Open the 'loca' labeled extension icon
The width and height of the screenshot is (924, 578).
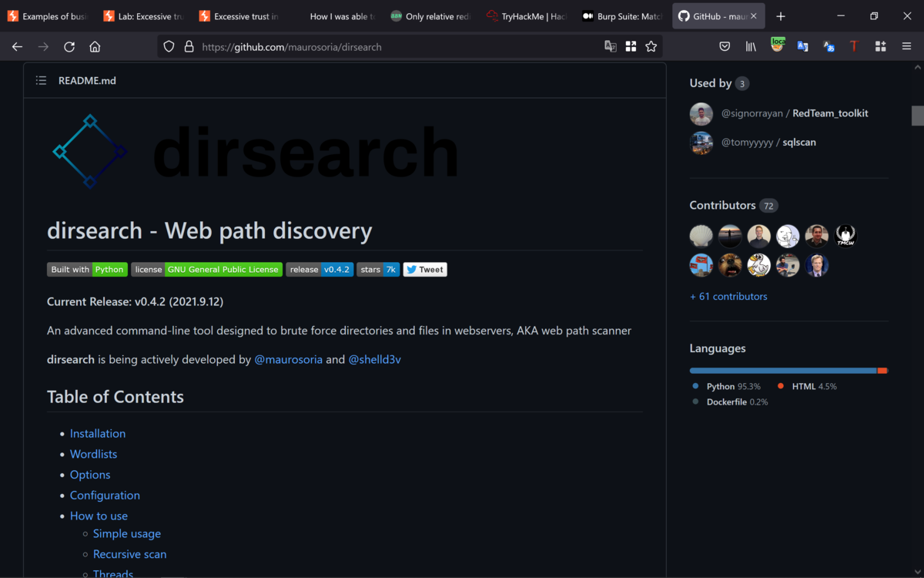pos(777,45)
